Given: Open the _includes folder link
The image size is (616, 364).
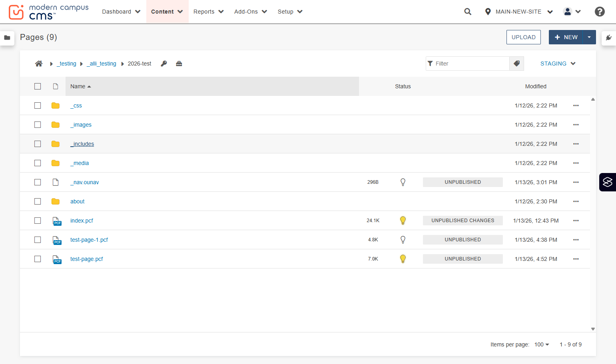Looking at the screenshot, I should pyautogui.click(x=82, y=144).
